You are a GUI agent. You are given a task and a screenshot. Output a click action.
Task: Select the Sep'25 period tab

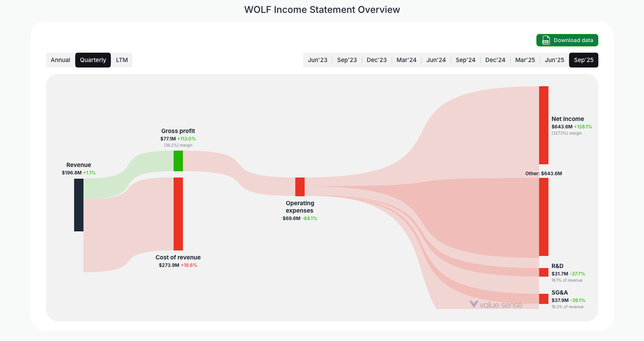point(584,60)
